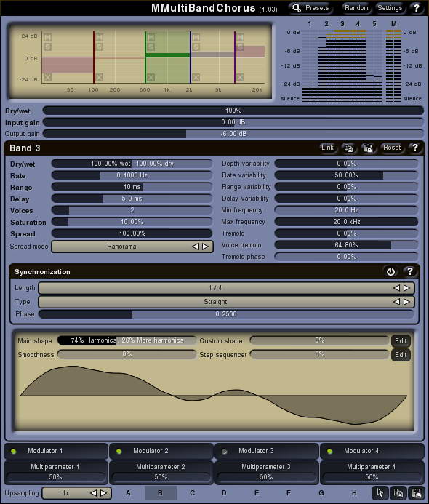Reset Band 3 settings

tap(392, 148)
